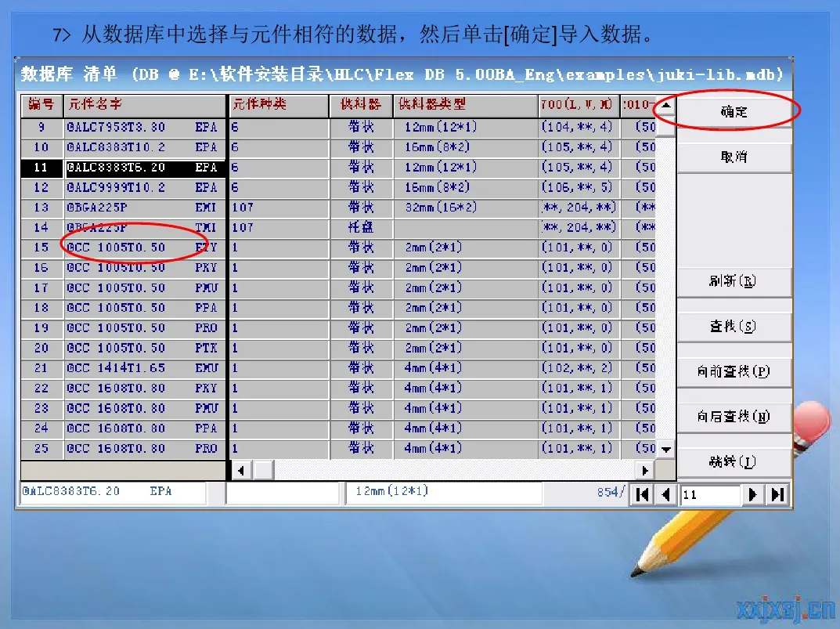The width and height of the screenshot is (840, 629).
Task: Click 12mm(12*1) cell in row 9
Action: (x=466, y=127)
